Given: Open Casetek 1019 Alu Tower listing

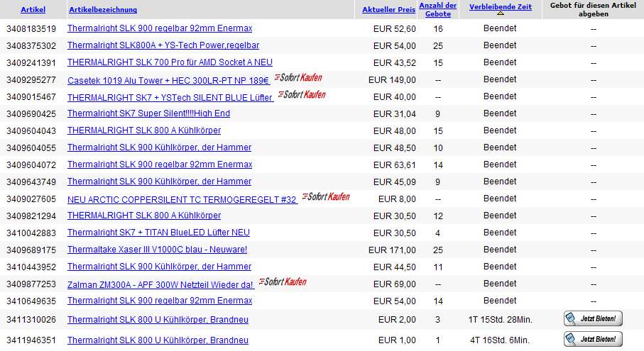Looking at the screenshot, I should pyautogui.click(x=168, y=80).
